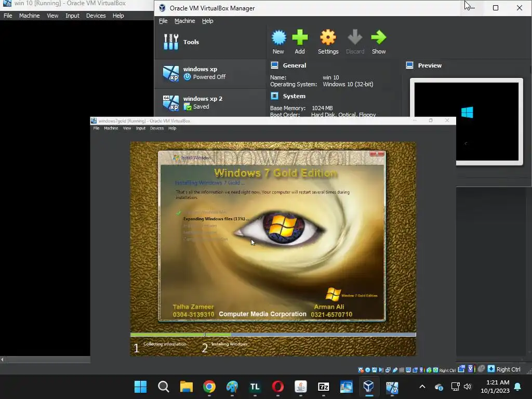Click the horizontal scrollbar of win 10 window

pyautogui.click(x=45, y=360)
